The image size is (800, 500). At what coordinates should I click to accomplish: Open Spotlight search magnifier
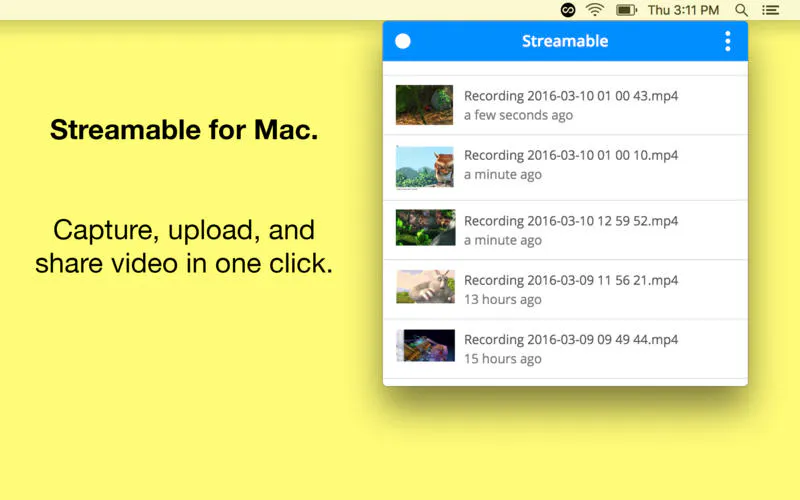[x=741, y=10]
